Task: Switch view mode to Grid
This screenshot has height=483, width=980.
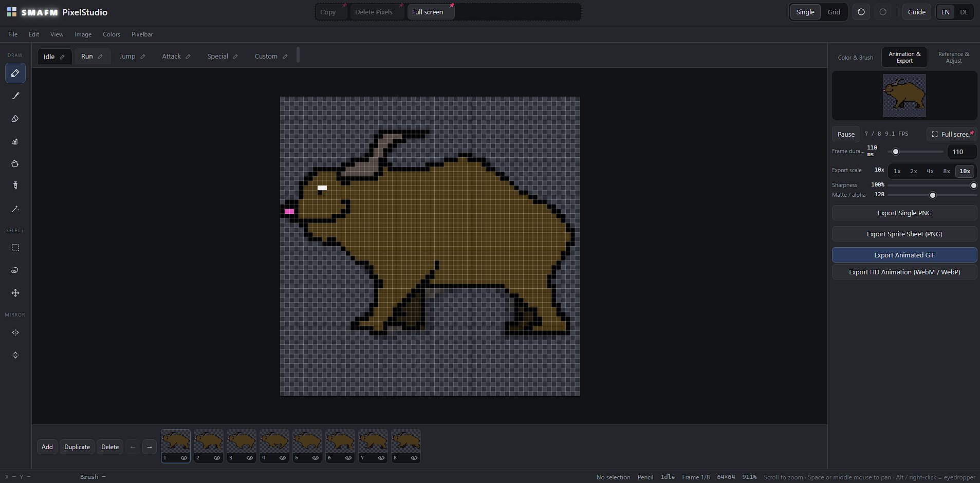Action: click(x=834, y=12)
